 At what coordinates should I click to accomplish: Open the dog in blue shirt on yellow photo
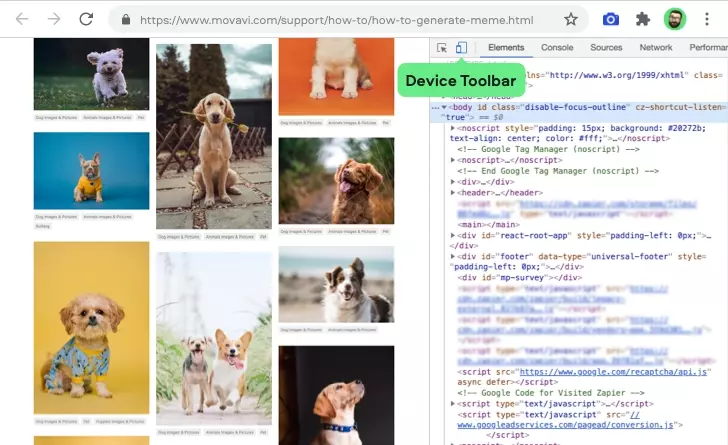(x=91, y=327)
